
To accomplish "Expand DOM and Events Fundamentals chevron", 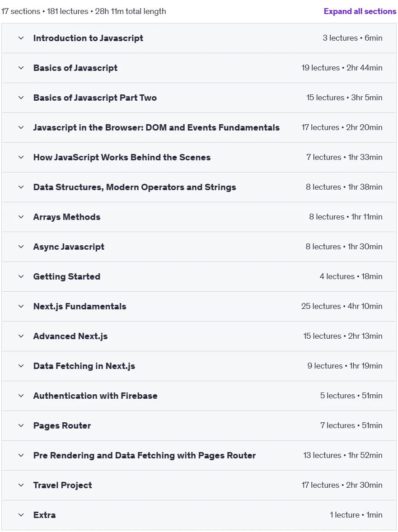I will point(21,127).
